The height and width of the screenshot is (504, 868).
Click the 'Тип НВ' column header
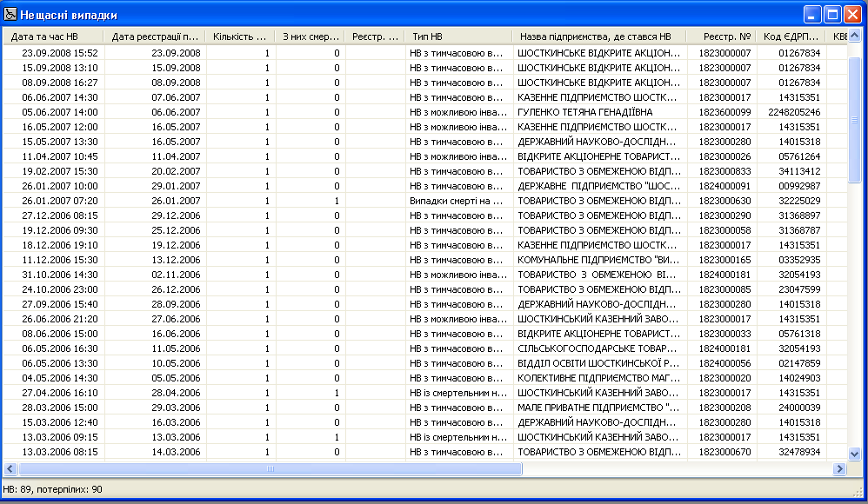click(x=457, y=36)
